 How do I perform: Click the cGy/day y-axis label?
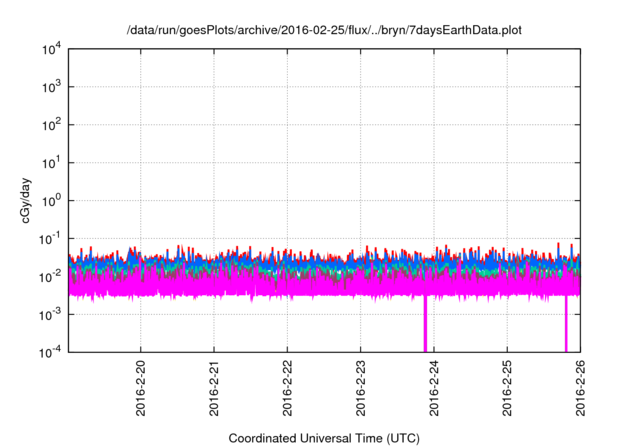tap(26, 200)
